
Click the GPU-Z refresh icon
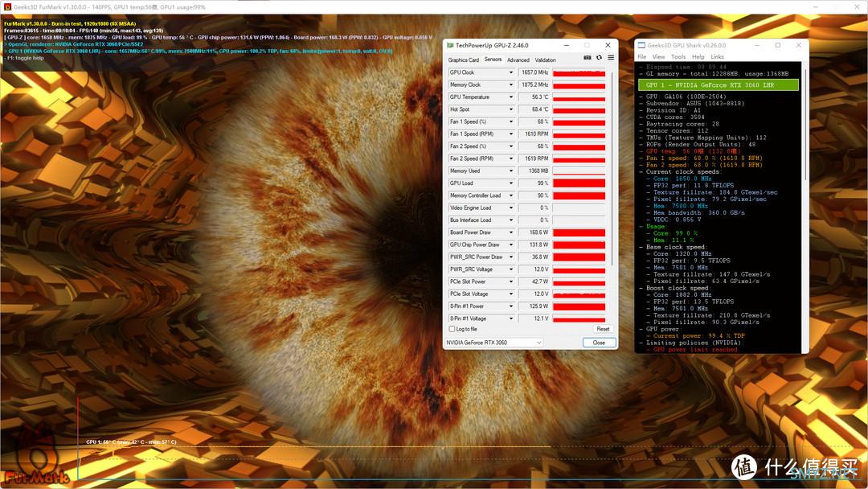[x=599, y=58]
